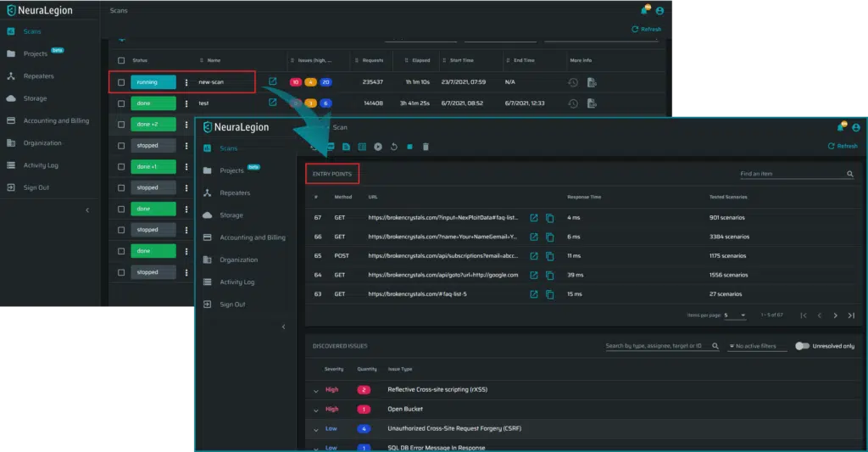868x452 pixels.
Task: Click the orange medium-severity badge showing 4
Action: [310, 82]
